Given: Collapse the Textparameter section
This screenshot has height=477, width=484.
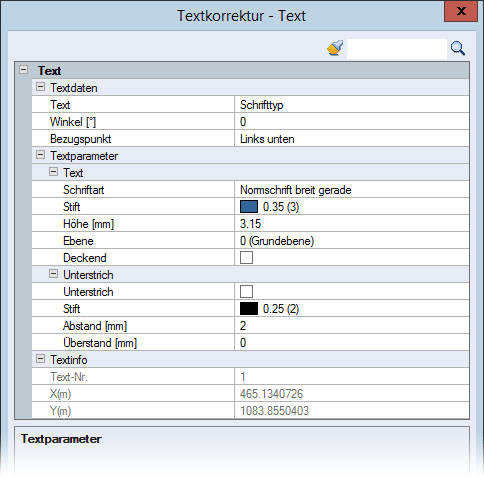Looking at the screenshot, I should click(x=40, y=155).
